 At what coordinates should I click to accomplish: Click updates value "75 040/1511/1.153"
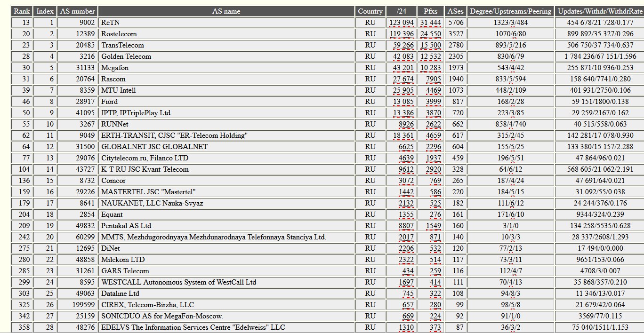click(600, 327)
